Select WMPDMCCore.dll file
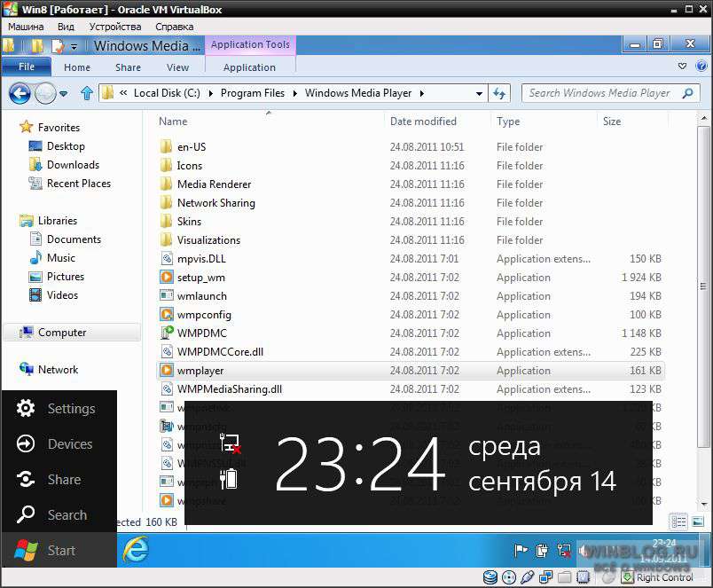The width and height of the screenshot is (713, 588). [220, 351]
